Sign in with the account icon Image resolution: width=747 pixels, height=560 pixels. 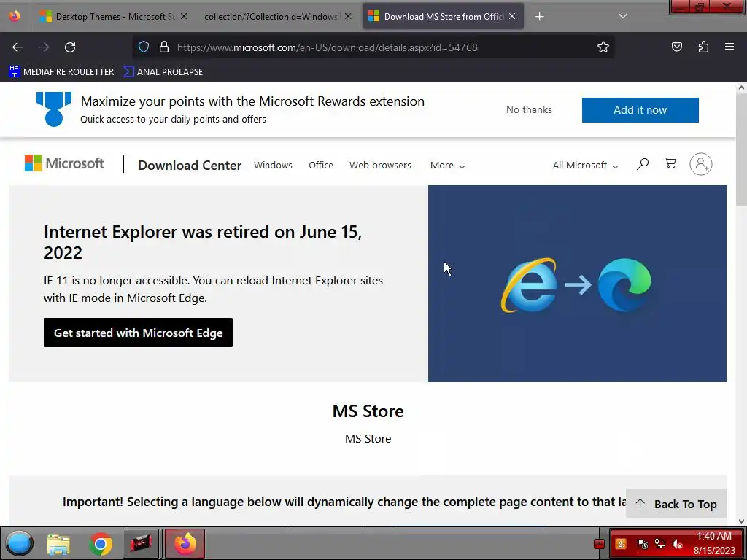pyautogui.click(x=701, y=164)
